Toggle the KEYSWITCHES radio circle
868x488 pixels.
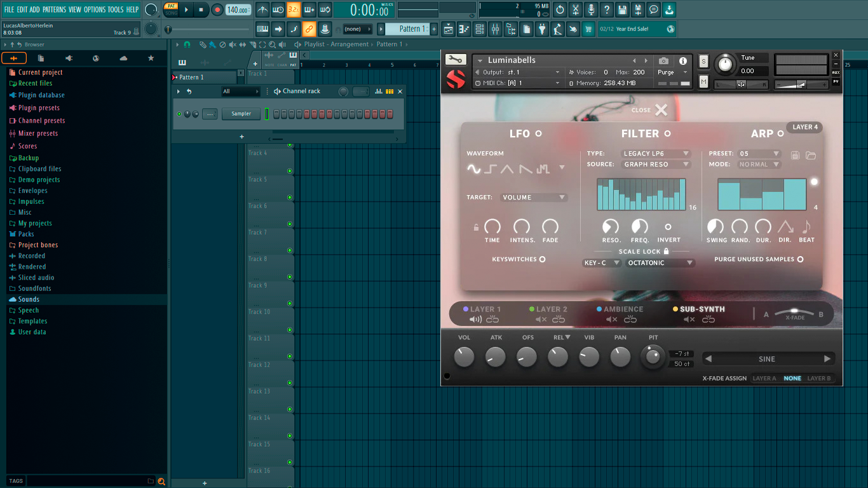point(542,259)
